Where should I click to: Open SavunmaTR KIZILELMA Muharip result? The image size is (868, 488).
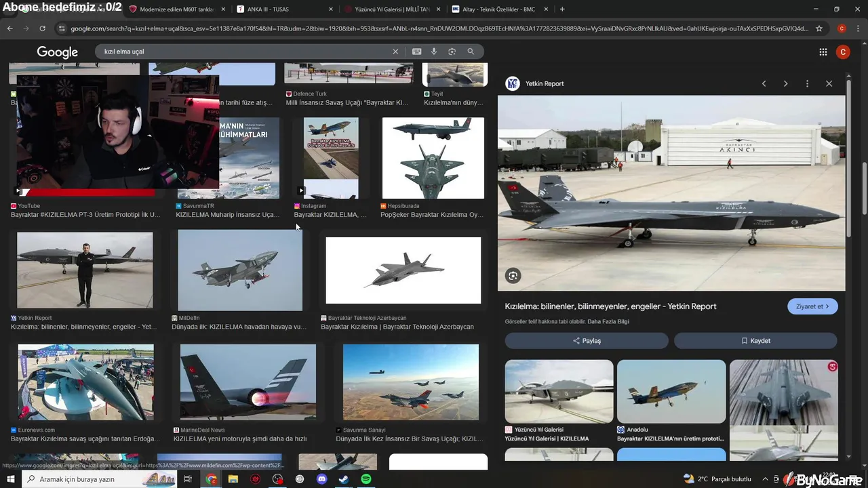tap(248, 158)
